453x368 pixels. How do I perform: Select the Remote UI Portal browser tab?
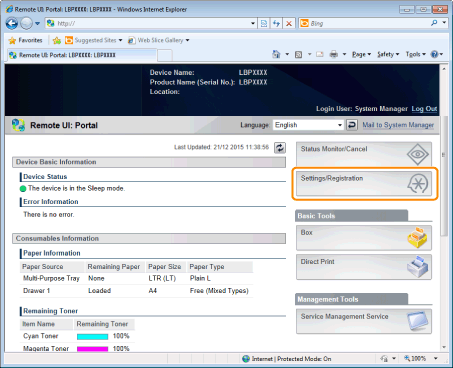point(82,55)
